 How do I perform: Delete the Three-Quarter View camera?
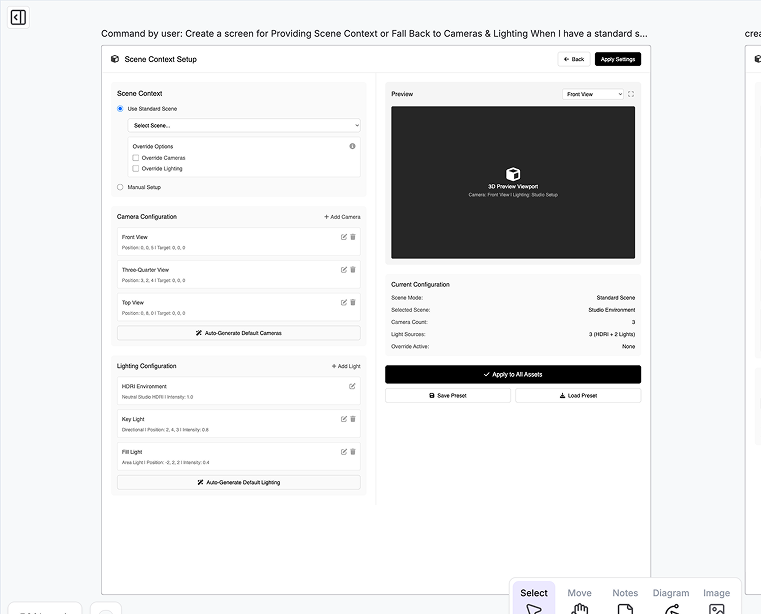pos(353,270)
